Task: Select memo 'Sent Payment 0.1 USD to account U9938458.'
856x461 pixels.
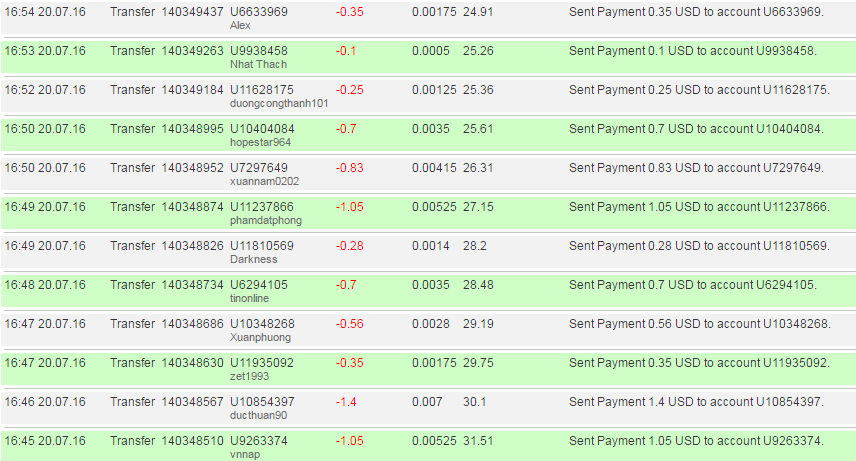Action: tap(693, 51)
